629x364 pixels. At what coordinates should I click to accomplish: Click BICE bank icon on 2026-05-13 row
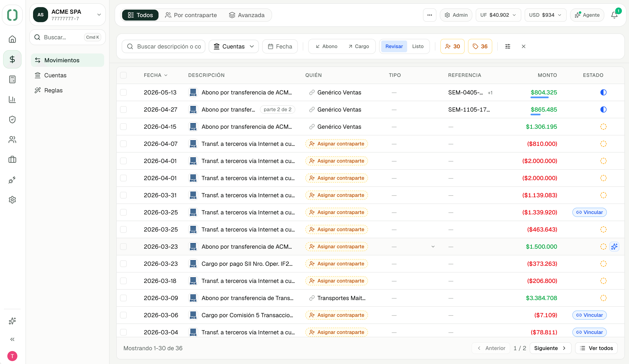tap(193, 93)
